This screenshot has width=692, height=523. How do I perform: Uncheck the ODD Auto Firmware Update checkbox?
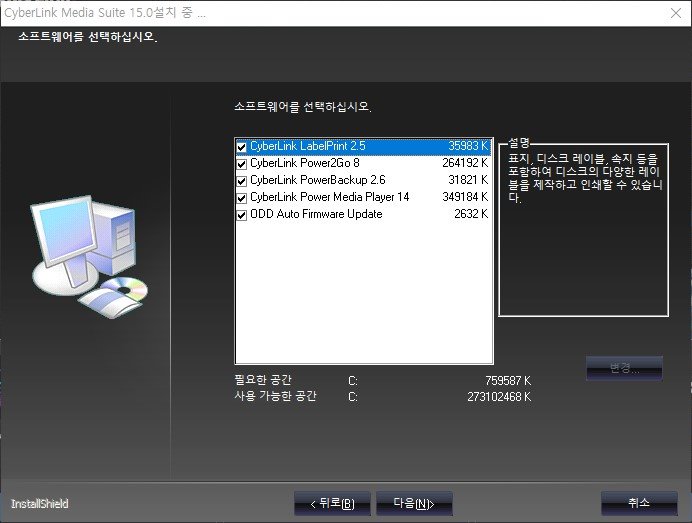[241, 215]
